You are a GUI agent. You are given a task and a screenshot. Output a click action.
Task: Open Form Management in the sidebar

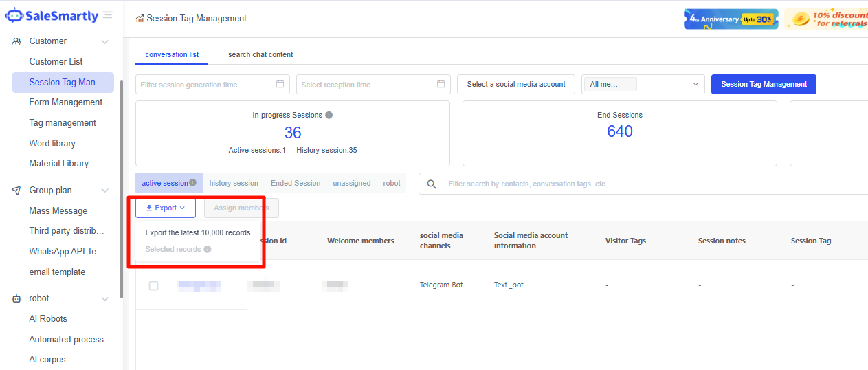pos(66,102)
